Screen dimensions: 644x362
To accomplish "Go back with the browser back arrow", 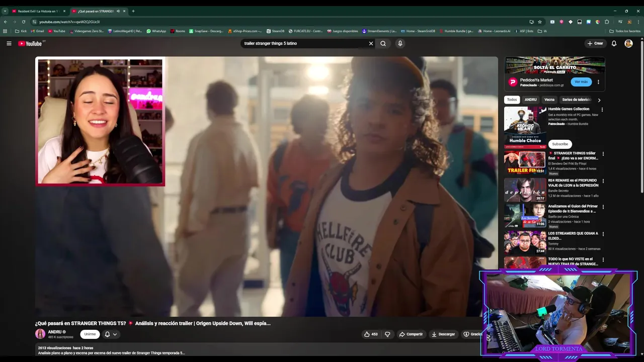I will (x=6, y=22).
